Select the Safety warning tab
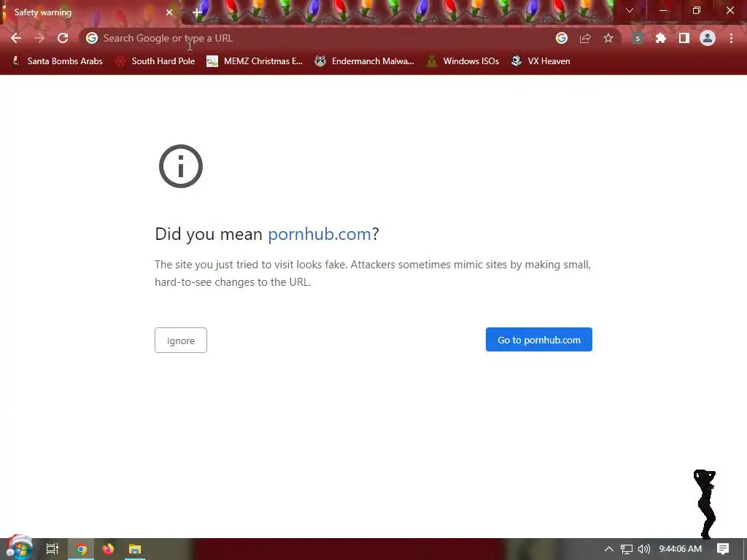Image resolution: width=747 pixels, height=560 pixels. (x=90, y=12)
